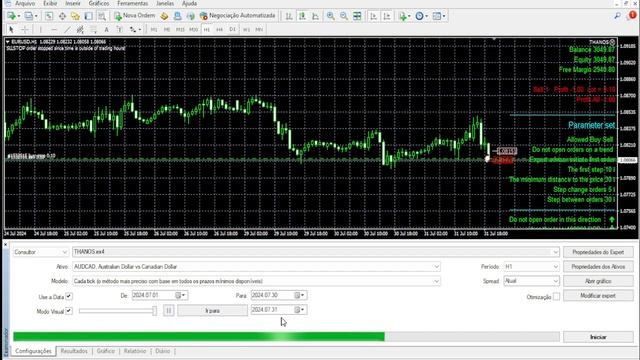
Task: Open the new chart icon
Action: 12,16
